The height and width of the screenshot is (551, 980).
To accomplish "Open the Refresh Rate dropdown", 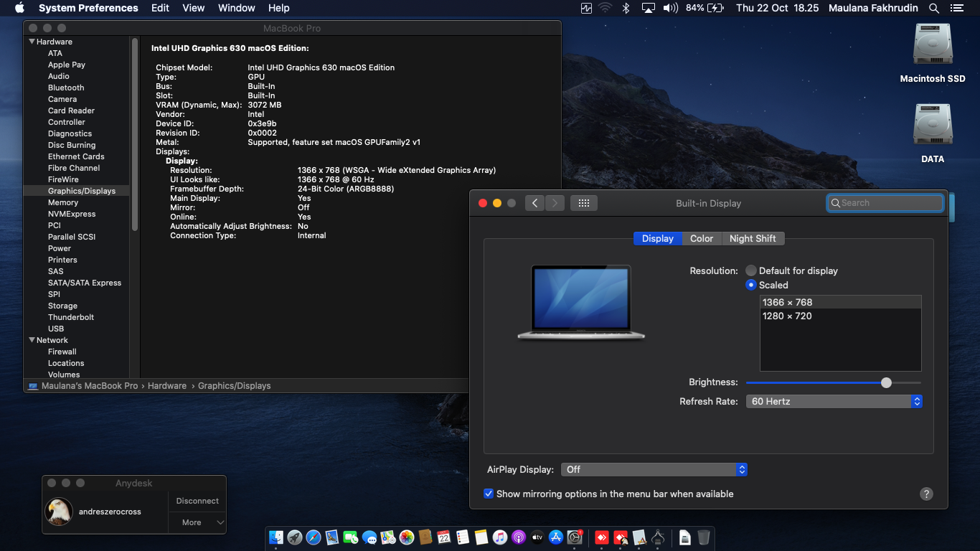I will click(834, 402).
